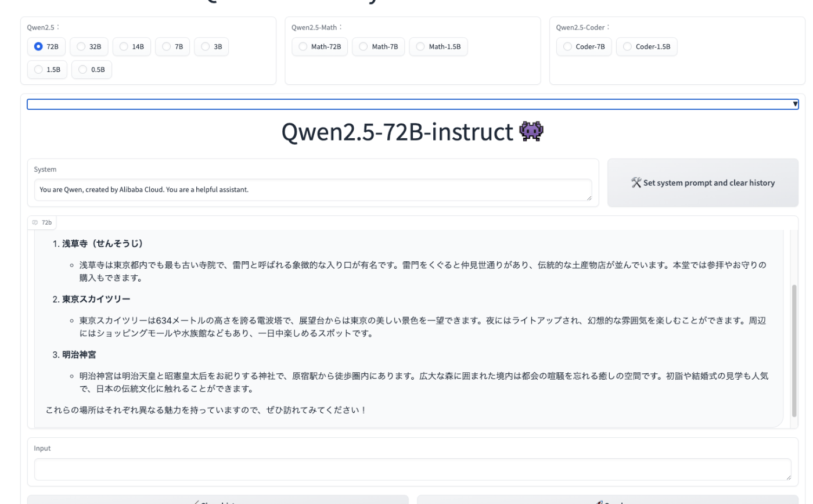Viewport: 813px width, 504px height.
Task: Click the Input message text box
Action: (x=413, y=469)
